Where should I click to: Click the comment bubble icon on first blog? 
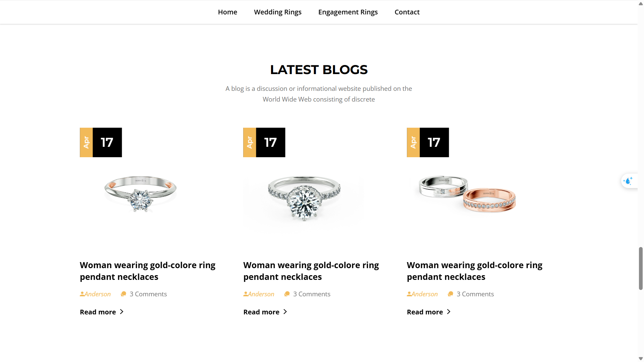(123, 294)
